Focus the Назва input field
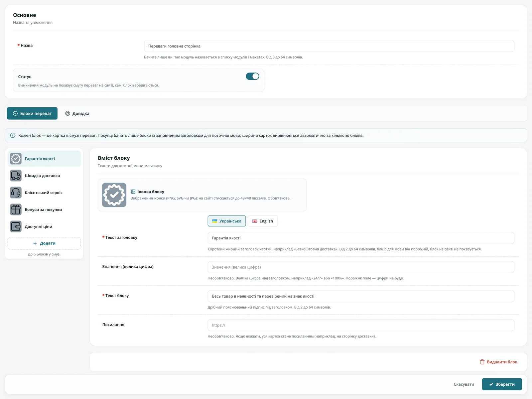The height and width of the screenshot is (399, 532). tap(329, 46)
